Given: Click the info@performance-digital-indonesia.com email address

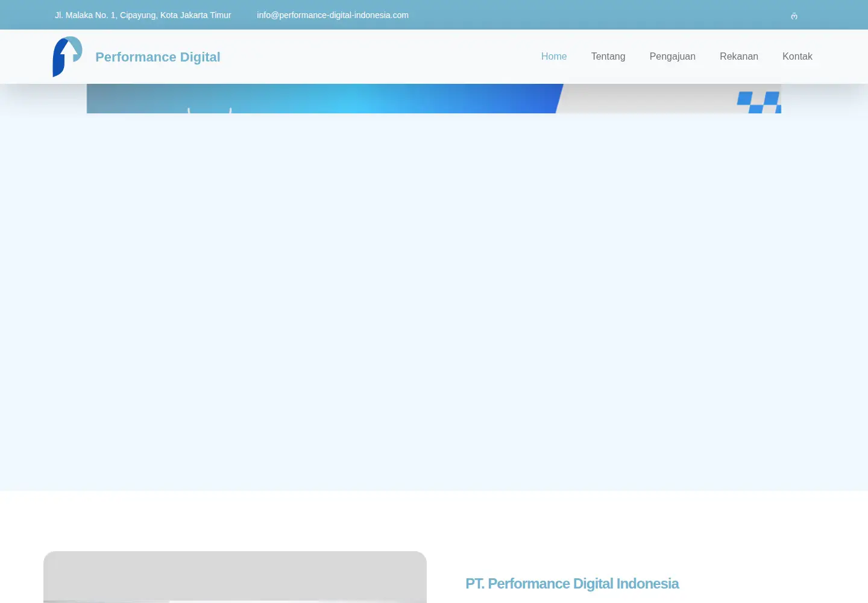Looking at the screenshot, I should click(x=333, y=15).
